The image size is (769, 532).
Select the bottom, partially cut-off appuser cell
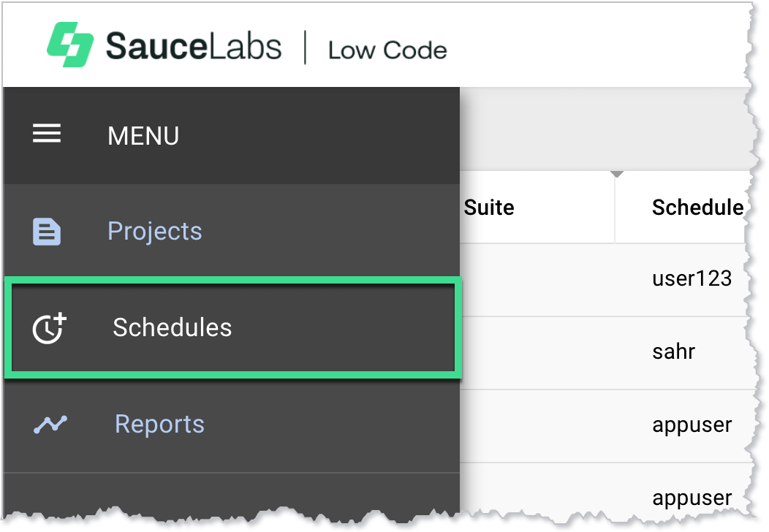pyautogui.click(x=692, y=498)
